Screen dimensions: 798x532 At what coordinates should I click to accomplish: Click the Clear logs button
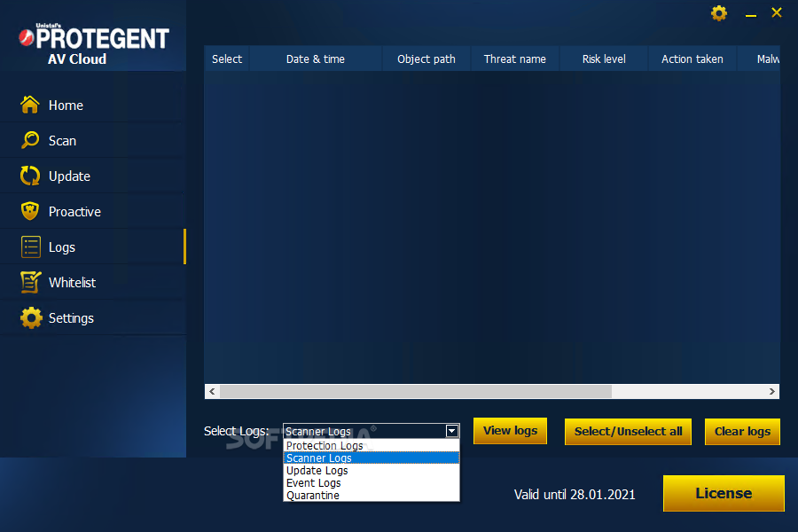pos(742,432)
